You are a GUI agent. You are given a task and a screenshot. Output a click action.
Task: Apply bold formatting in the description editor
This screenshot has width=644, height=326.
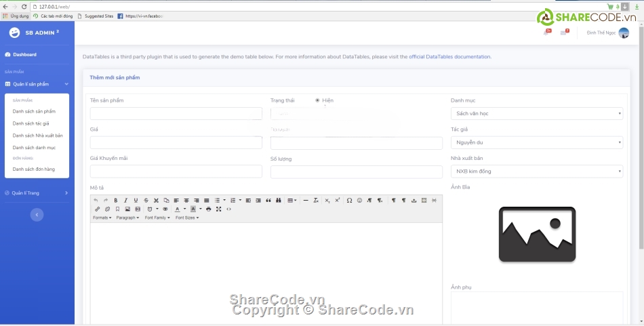coord(116,201)
